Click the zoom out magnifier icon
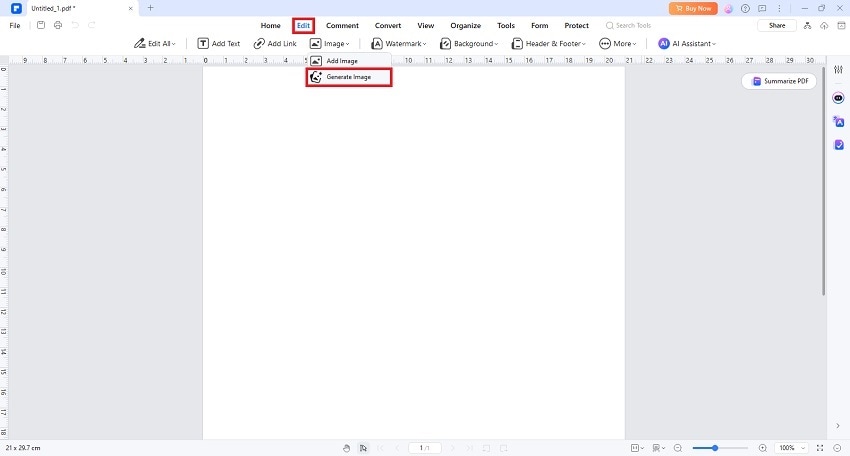 point(678,448)
